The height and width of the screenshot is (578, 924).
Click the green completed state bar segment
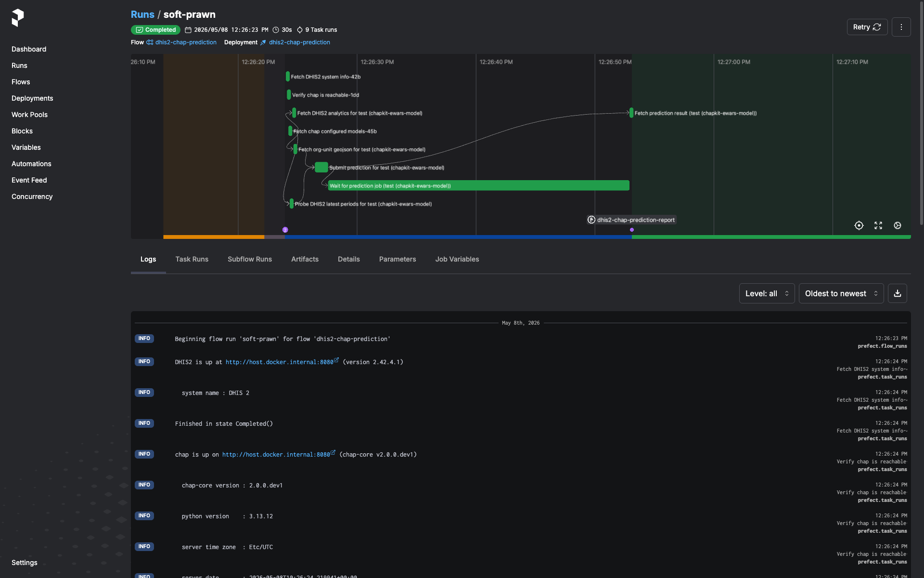pyautogui.click(x=771, y=237)
